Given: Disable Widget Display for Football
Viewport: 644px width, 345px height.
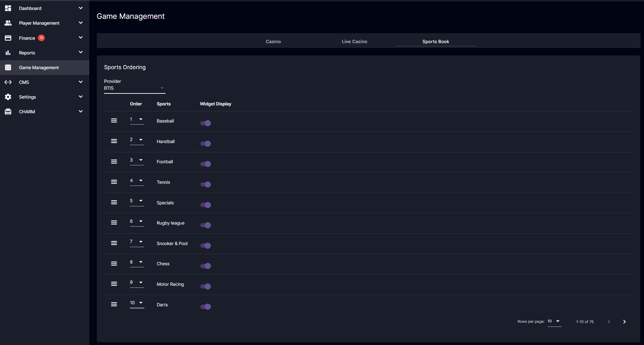Looking at the screenshot, I should coord(206,164).
